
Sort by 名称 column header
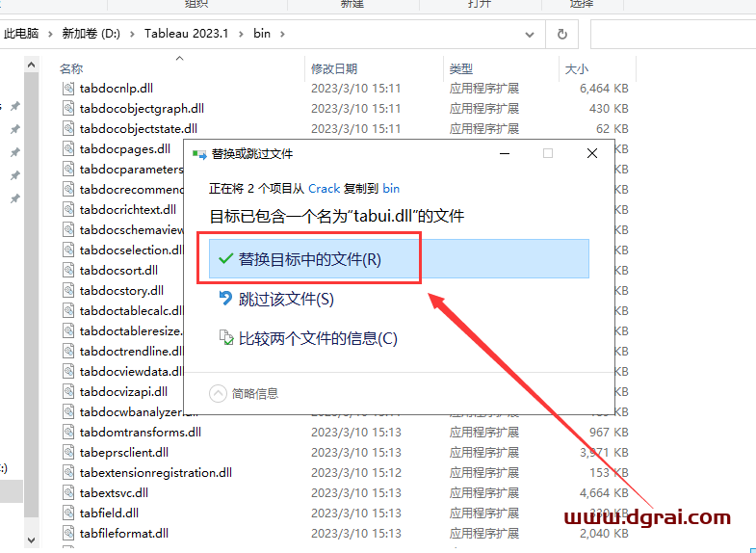(x=71, y=69)
